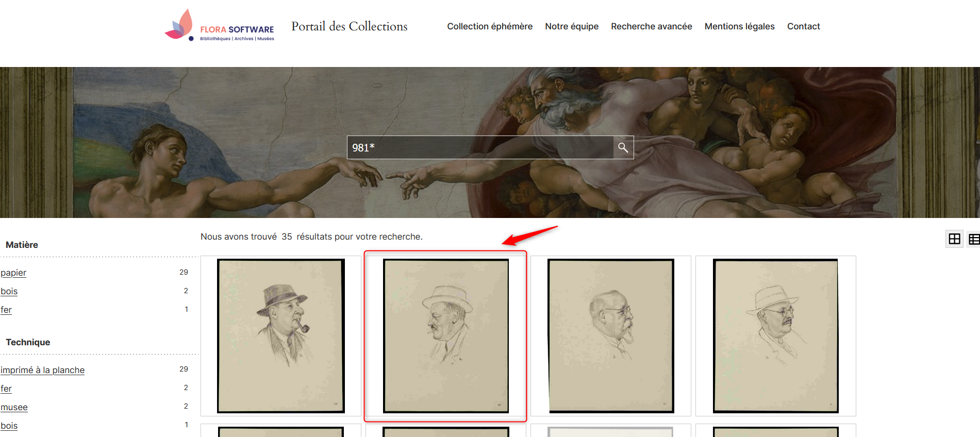This screenshot has height=437, width=980.
Task: Open the red-highlighted portrait with hat
Action: (445, 335)
